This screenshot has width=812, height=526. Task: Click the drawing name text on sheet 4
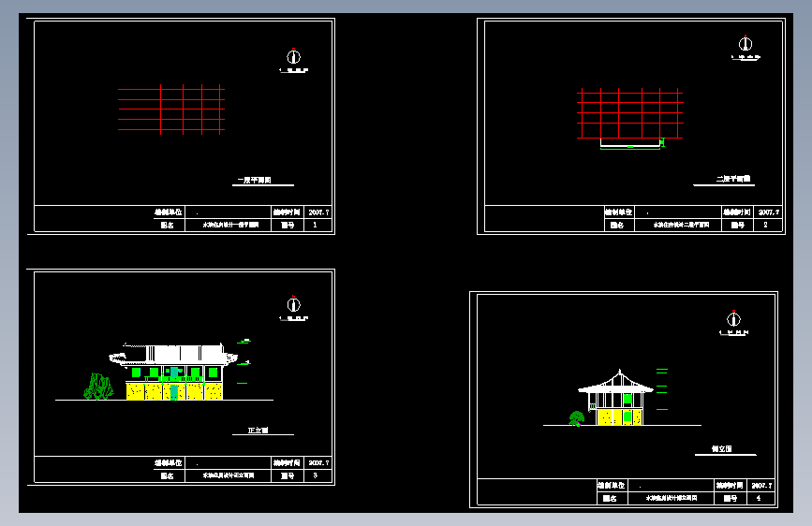[672, 498]
